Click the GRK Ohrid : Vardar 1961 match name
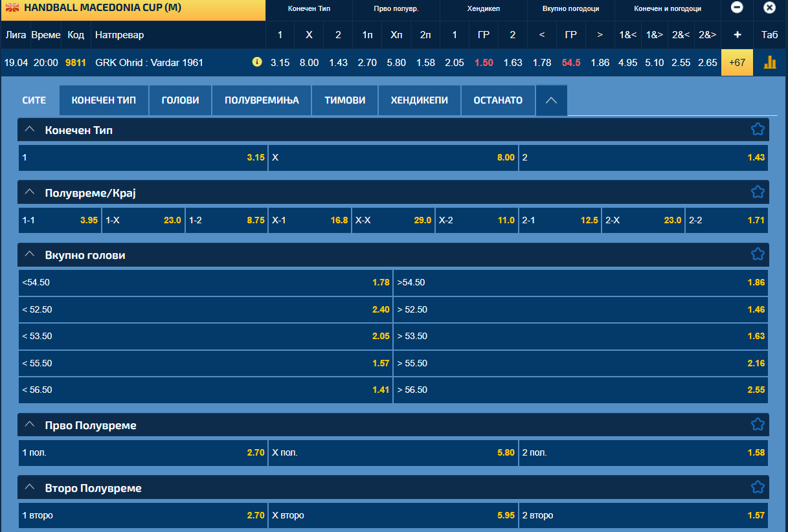788x532 pixels. click(x=149, y=63)
